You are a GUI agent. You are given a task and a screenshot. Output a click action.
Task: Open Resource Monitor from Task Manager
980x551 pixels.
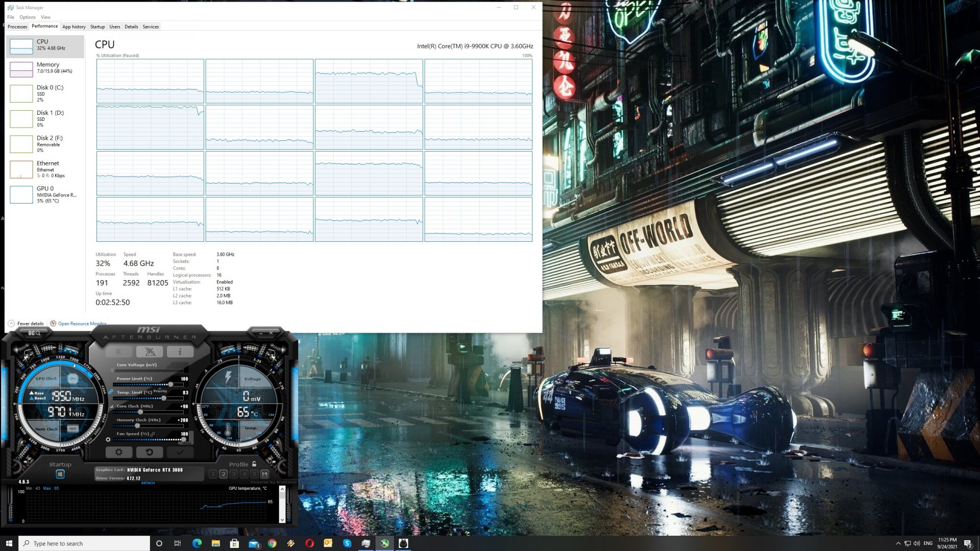tap(82, 323)
